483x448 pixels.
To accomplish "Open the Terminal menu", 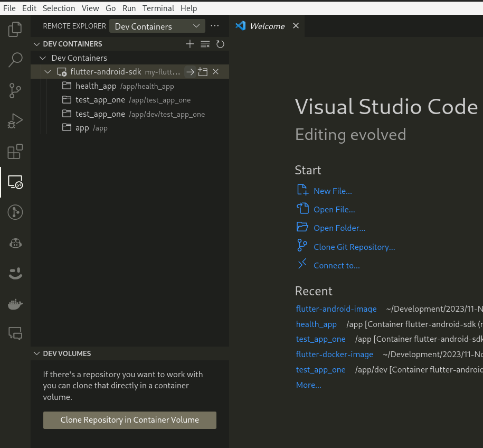I will click(x=158, y=8).
